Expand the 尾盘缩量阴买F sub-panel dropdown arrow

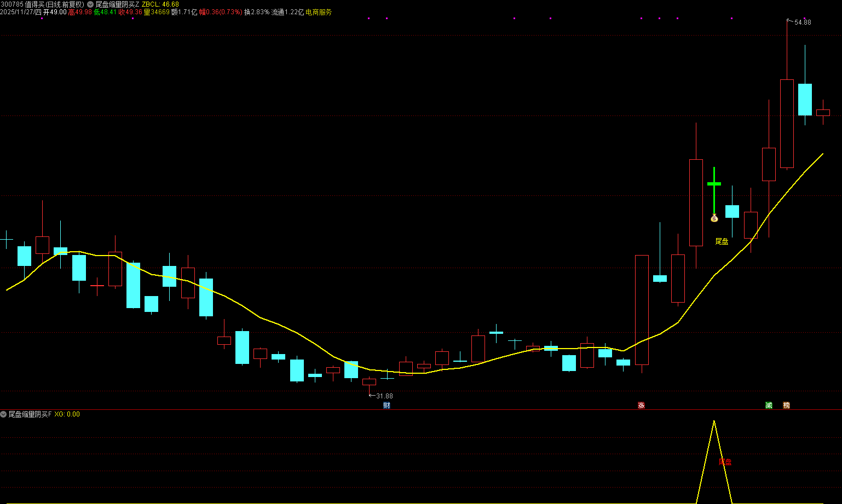point(3,414)
